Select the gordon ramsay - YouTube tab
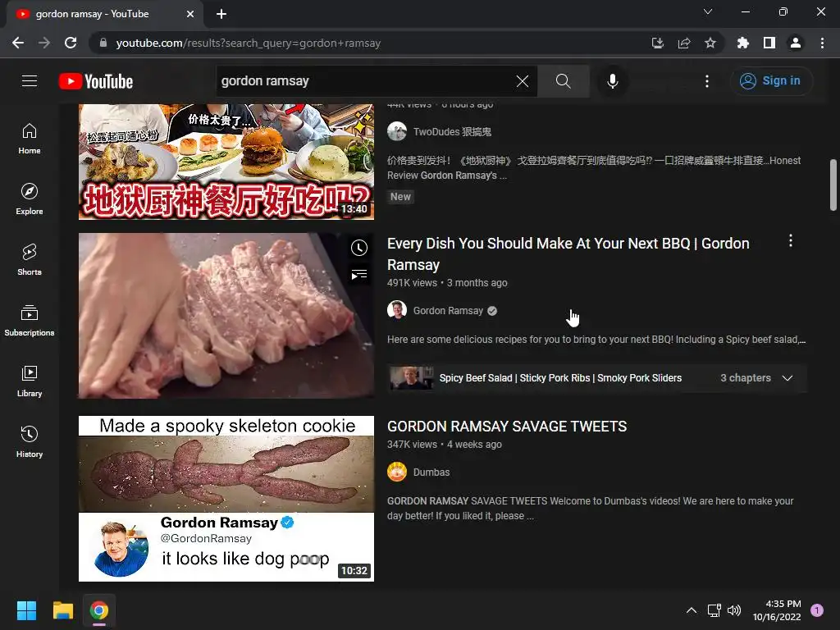Screen dimensions: 840x630 pyautogui.click(x=104, y=14)
